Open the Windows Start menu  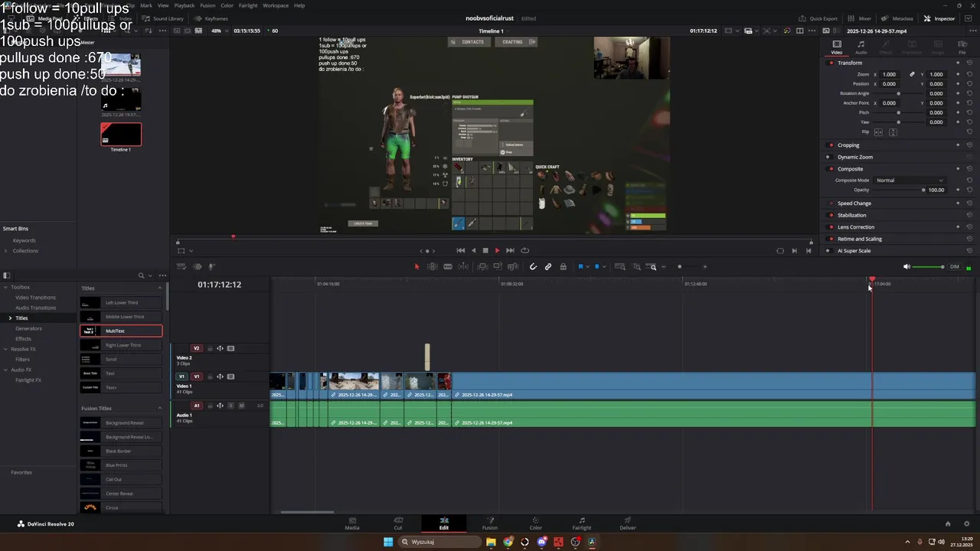[x=388, y=542]
